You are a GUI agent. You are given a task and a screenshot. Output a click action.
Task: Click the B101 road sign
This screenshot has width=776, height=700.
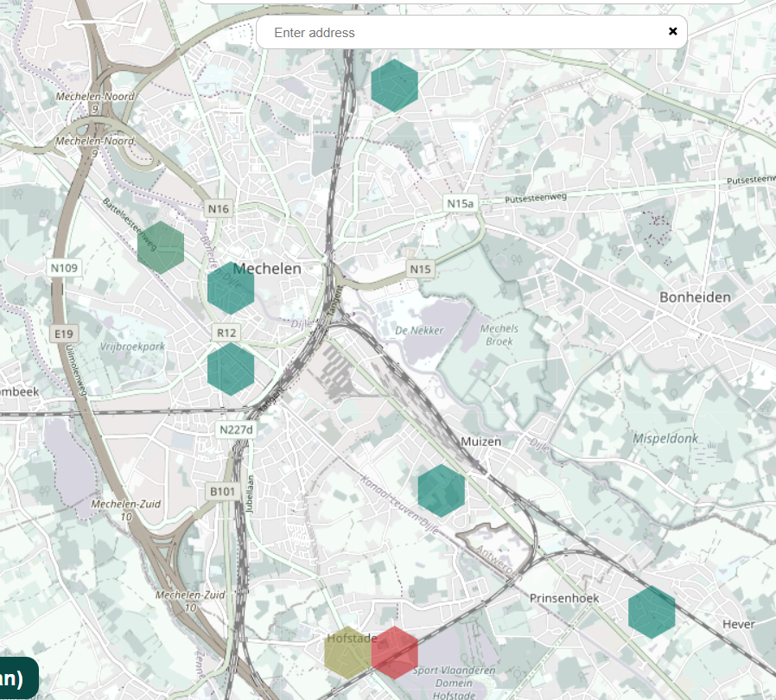point(222,491)
